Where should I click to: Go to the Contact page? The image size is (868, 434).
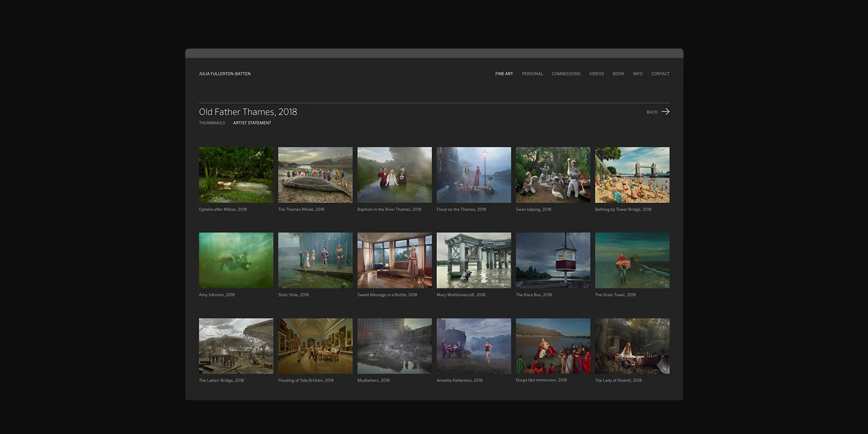click(660, 74)
